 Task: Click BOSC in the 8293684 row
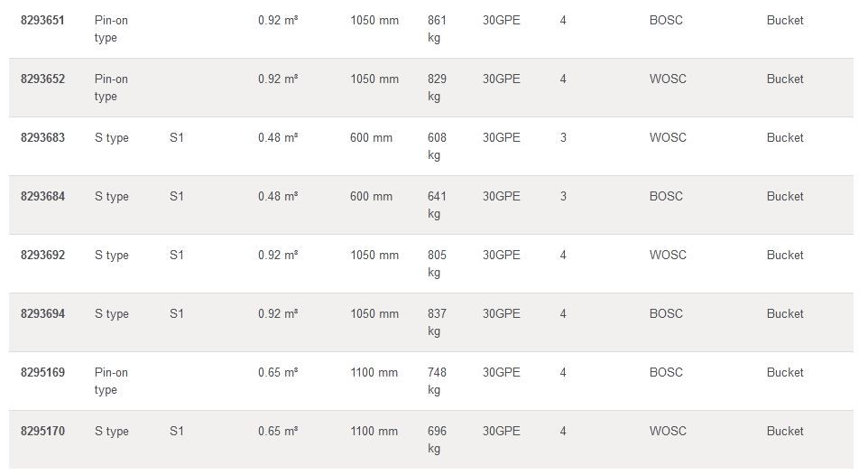(666, 196)
